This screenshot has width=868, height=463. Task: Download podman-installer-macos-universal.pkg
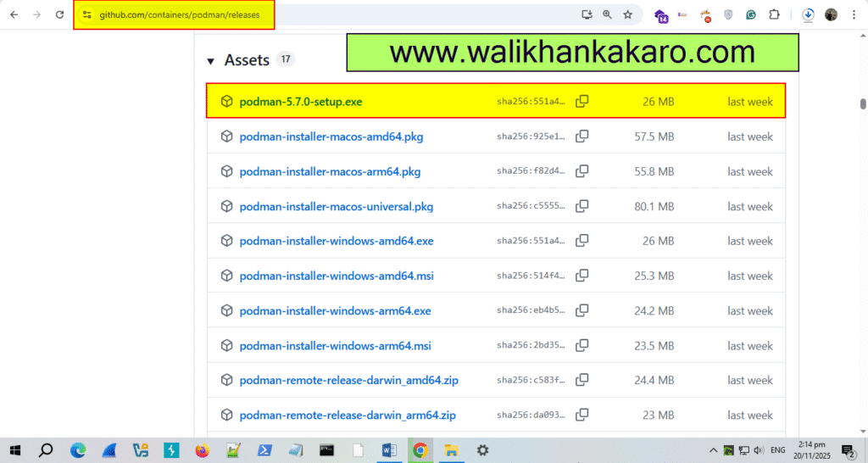click(x=336, y=207)
